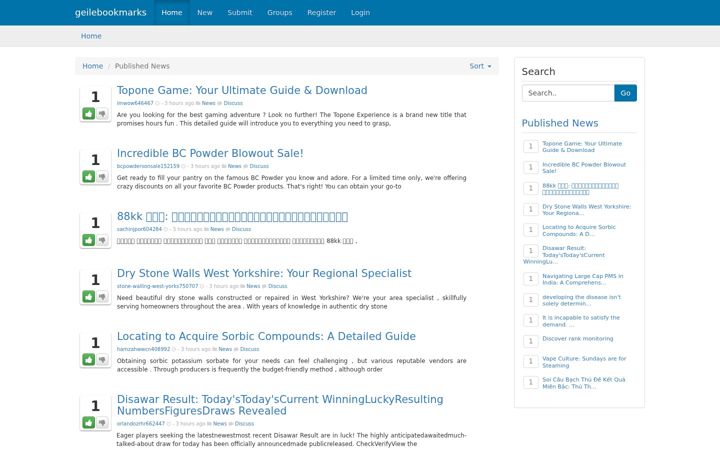
Task: Open Topone Game: Your Ultimate Guide article
Action: 242,90
